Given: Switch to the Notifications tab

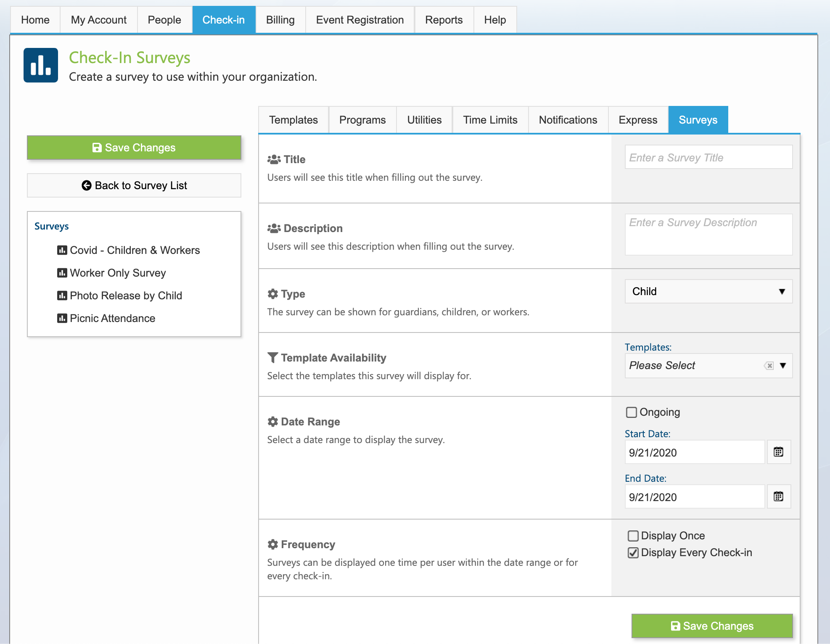Looking at the screenshot, I should pos(568,120).
